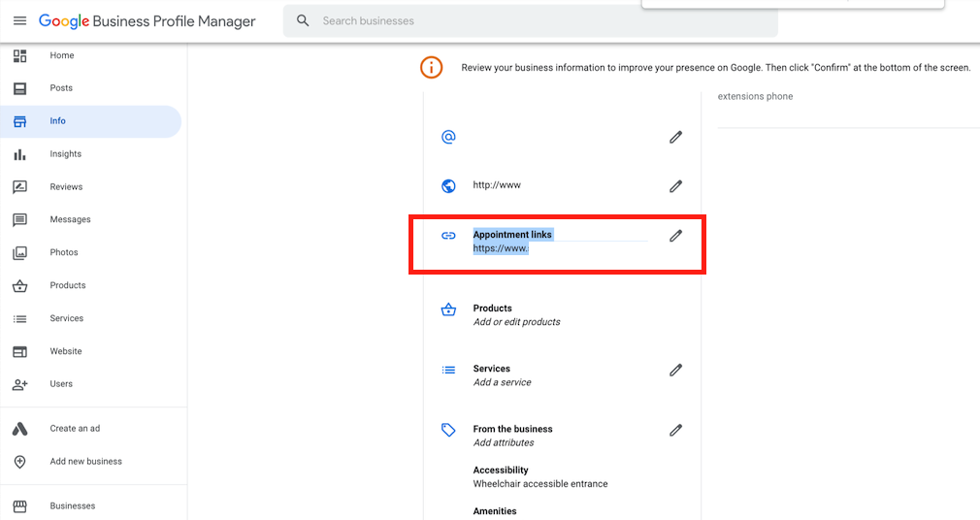
Task: Edit Appointment links with pencil icon
Action: pos(675,236)
